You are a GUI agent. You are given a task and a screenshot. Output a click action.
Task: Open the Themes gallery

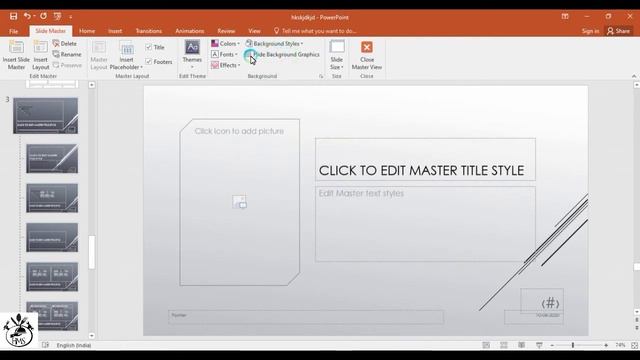[x=192, y=55]
